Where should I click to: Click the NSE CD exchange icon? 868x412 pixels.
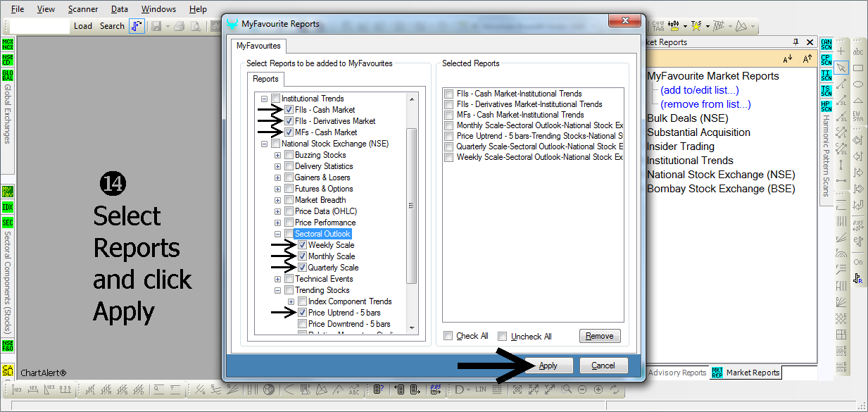pyautogui.click(x=8, y=59)
